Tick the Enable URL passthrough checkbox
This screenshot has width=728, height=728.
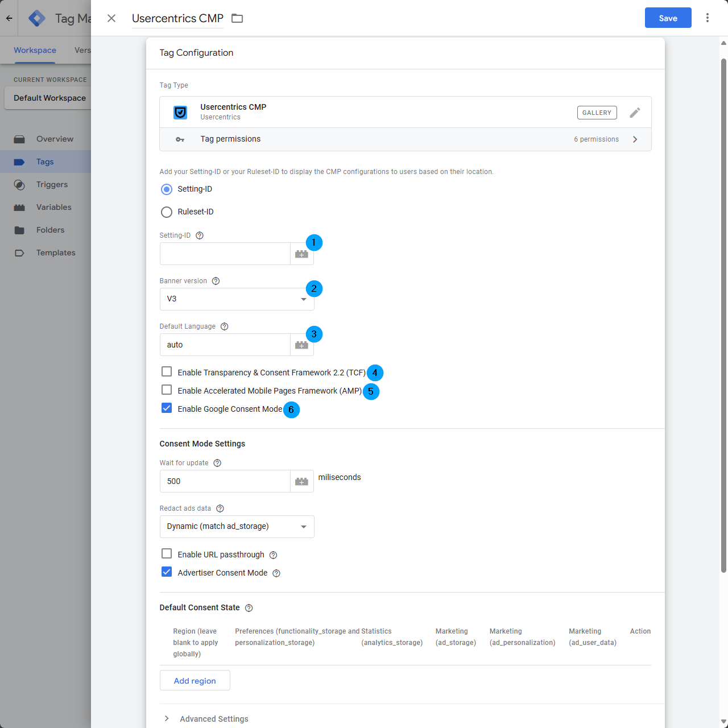click(167, 553)
